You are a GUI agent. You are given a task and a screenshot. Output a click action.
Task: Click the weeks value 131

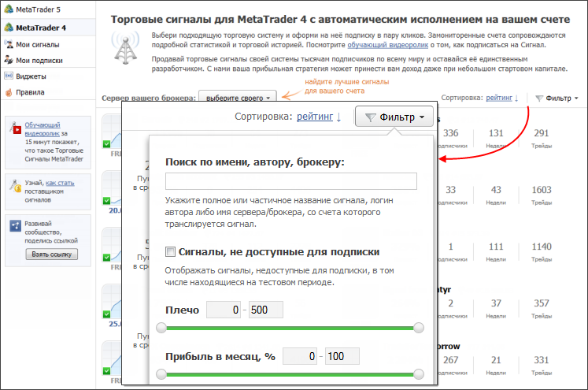pyautogui.click(x=496, y=133)
